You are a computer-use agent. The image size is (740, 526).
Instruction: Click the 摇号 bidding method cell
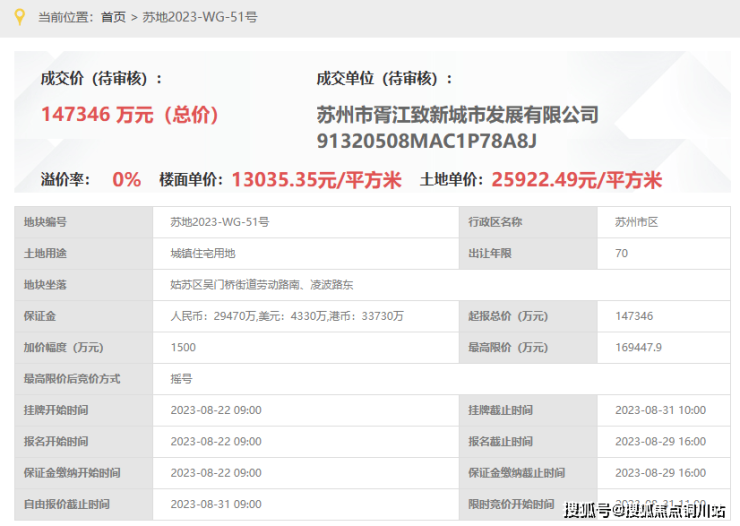pos(181,379)
